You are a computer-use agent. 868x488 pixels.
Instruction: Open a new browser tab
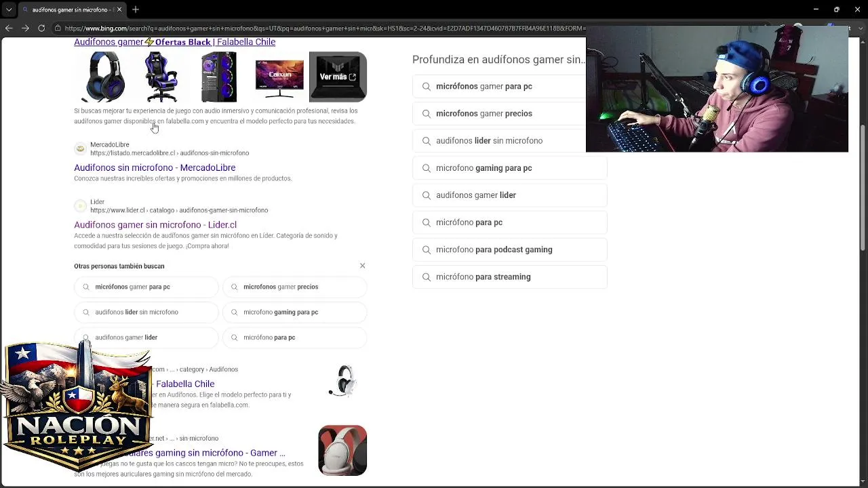pyautogui.click(x=136, y=9)
